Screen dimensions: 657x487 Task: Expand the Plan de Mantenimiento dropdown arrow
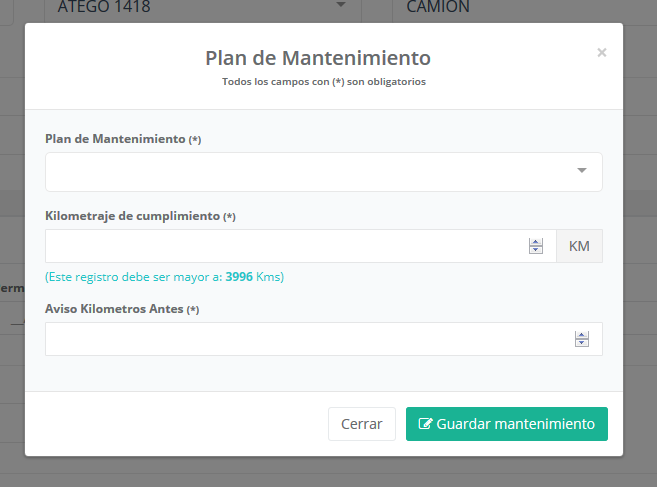(582, 171)
